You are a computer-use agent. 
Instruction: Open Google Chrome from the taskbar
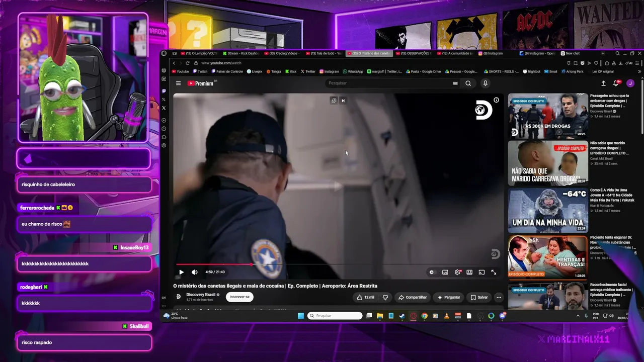tap(424, 316)
